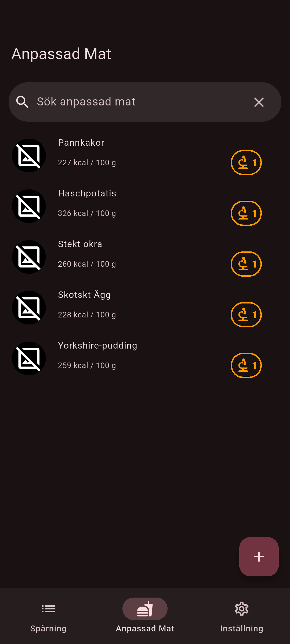This screenshot has width=290, height=644.
Task: Tap the search magnifier icon
Action: point(22,102)
